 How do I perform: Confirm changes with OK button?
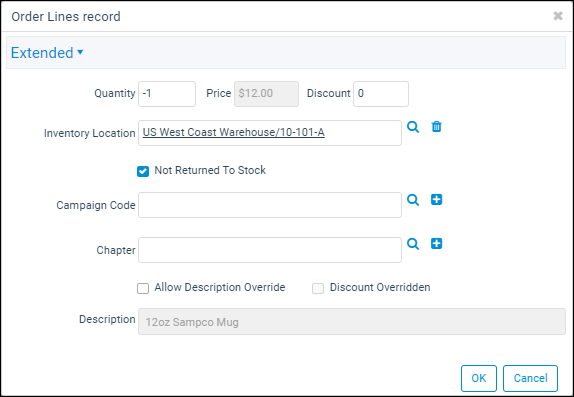tap(479, 378)
